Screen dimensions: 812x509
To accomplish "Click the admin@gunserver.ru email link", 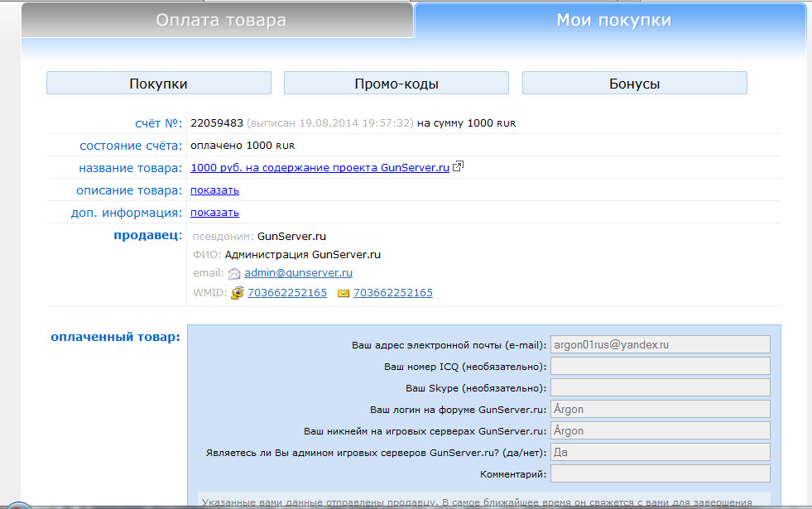I will click(x=299, y=272).
